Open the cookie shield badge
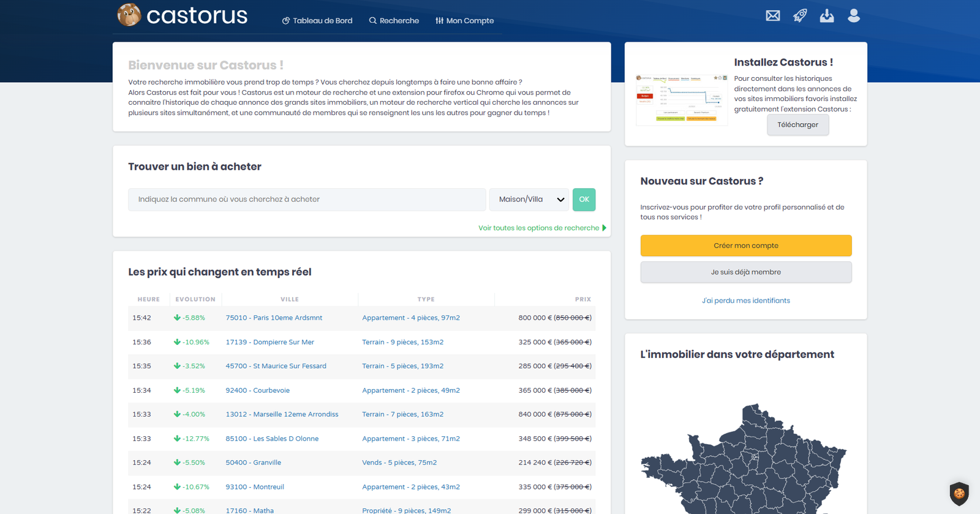 959,493
